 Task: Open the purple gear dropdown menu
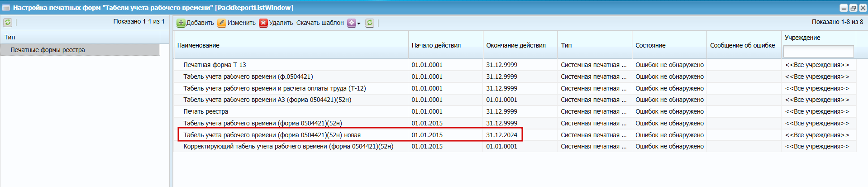[x=354, y=23]
